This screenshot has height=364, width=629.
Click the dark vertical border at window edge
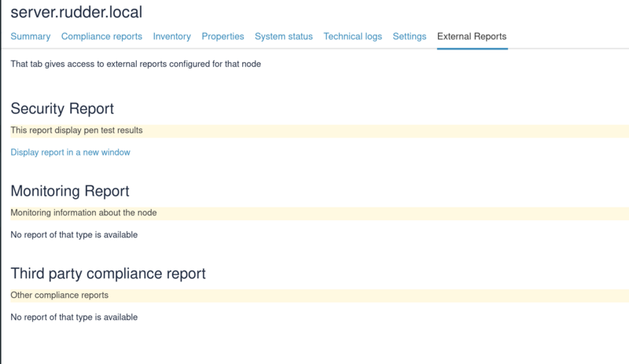coord(1,182)
